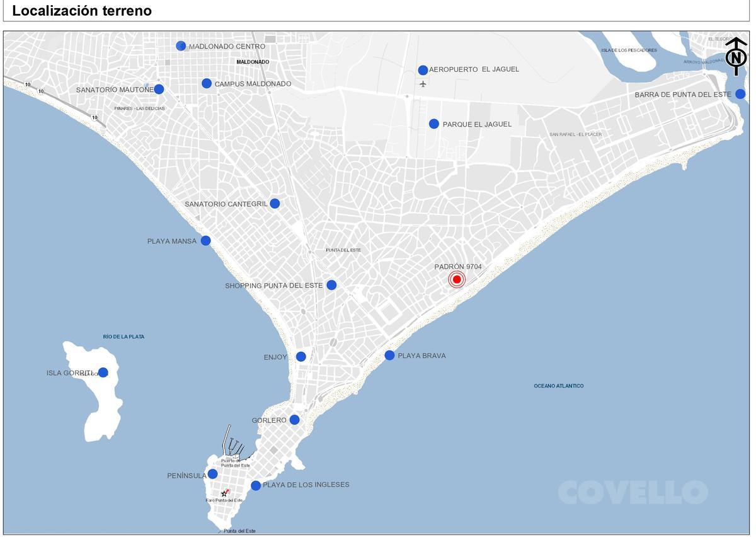Image resolution: width=756 pixels, height=537 pixels.
Task: Click the PARQUE EL JAGUEL text label
Action: (x=477, y=124)
